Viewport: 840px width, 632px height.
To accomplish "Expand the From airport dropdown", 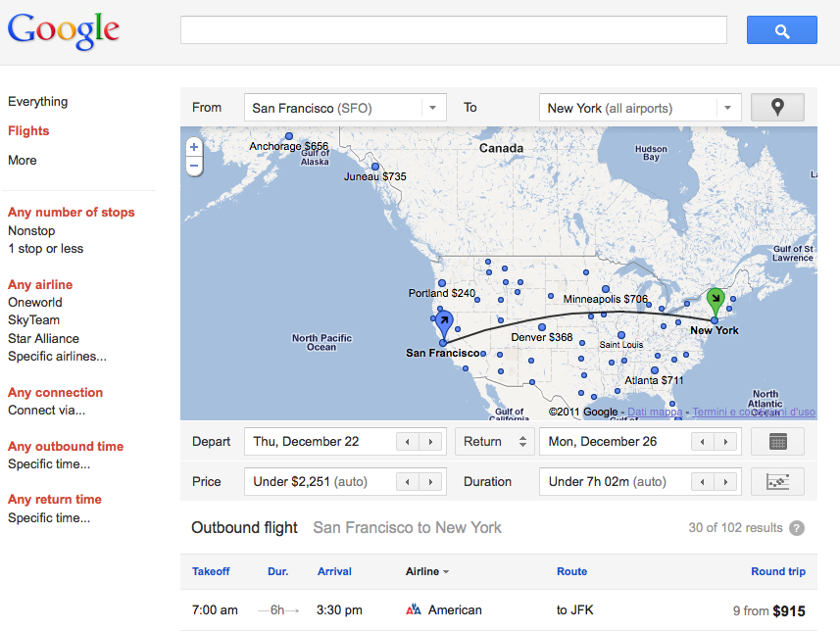I will [x=433, y=108].
